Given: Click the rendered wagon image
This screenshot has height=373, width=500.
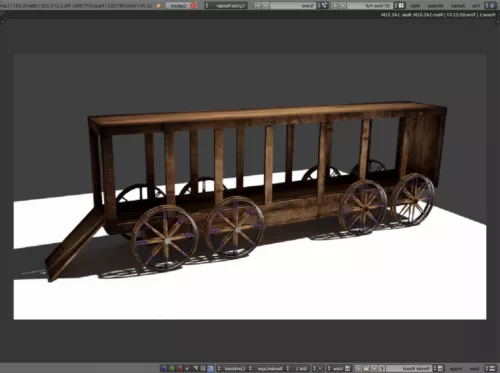Looking at the screenshot, I should pyautogui.click(x=250, y=187).
